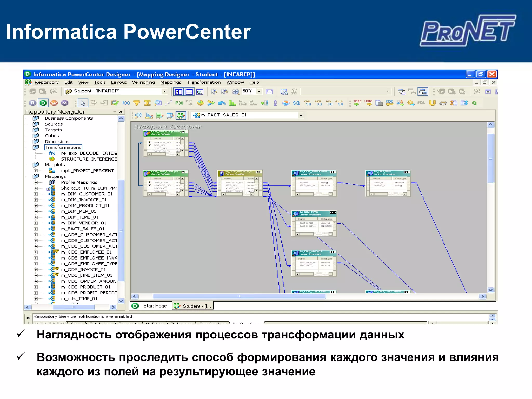Select the lkp_DIM_REP lookup procedure box
The height and width of the screenshot is (399, 532).
[x=388, y=183]
